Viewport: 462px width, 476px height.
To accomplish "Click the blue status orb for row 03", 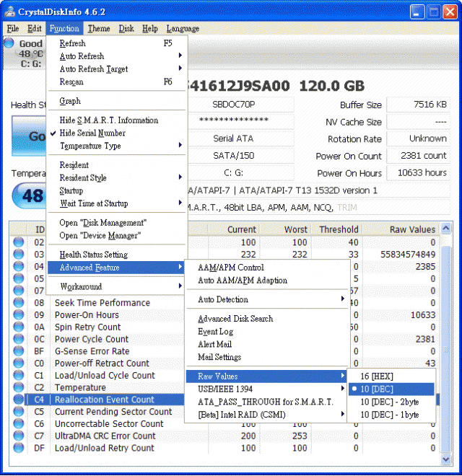I will (x=19, y=254).
